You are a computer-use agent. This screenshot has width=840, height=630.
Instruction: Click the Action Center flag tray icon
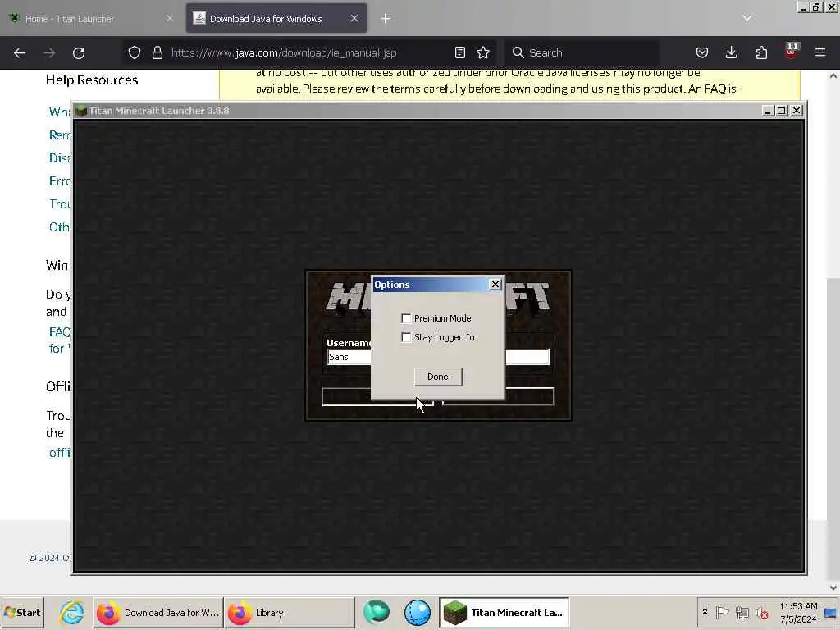[x=722, y=612]
